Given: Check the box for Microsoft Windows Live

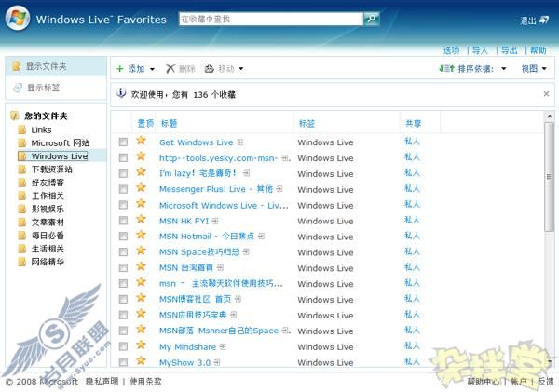Looking at the screenshot, I should [x=123, y=205].
